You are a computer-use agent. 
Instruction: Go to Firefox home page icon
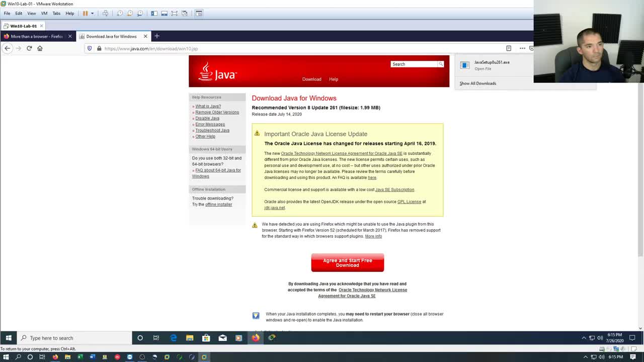40,48
